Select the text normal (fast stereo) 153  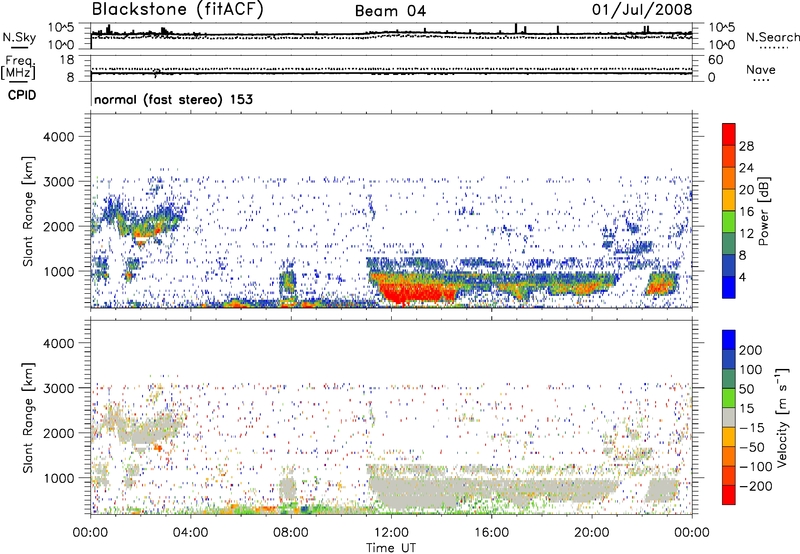click(x=173, y=100)
